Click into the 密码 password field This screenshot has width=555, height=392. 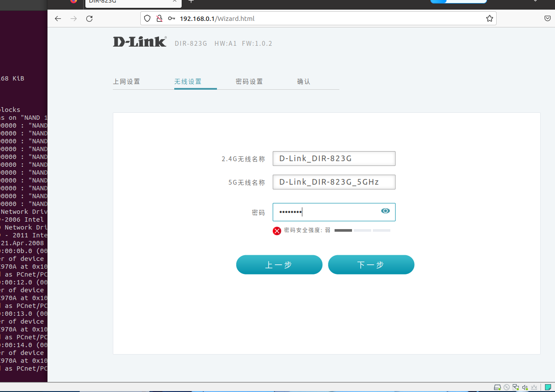point(334,212)
